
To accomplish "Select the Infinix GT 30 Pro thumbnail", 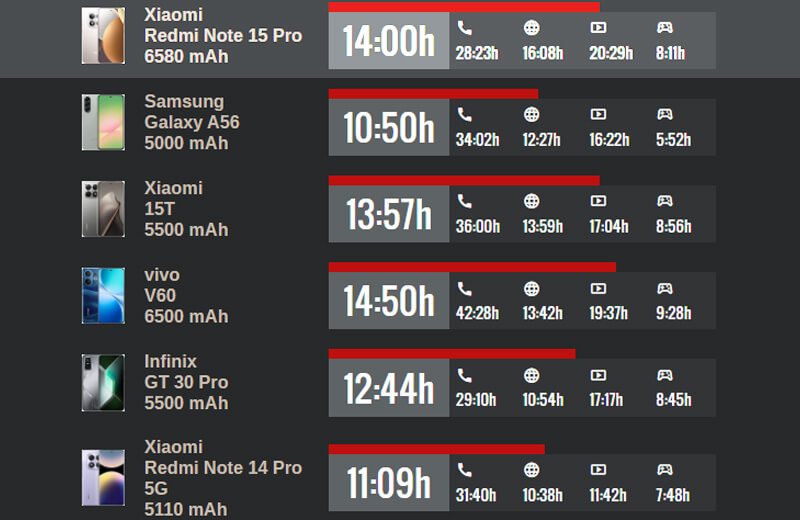I will [103, 382].
